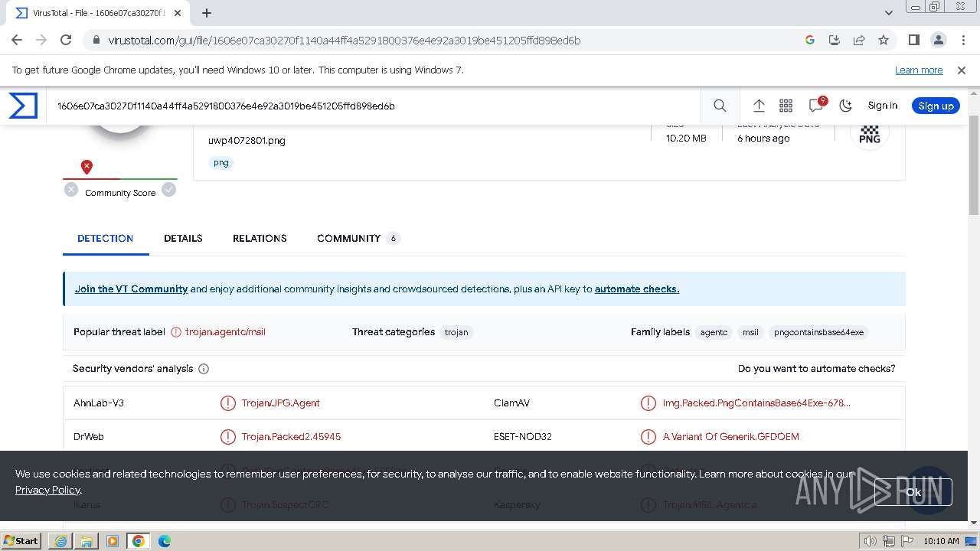980x551 pixels.
Task: Accept cookies with the Ok button
Action: pos(913,492)
